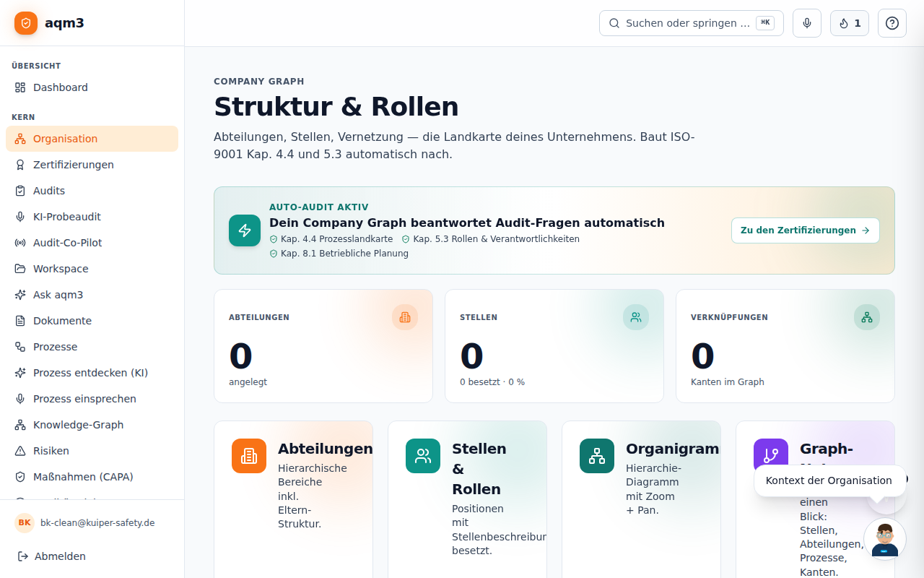The width and height of the screenshot is (924, 578).
Task: Click the Prozess entdecken (KI) sparkle icon
Action: tap(20, 373)
